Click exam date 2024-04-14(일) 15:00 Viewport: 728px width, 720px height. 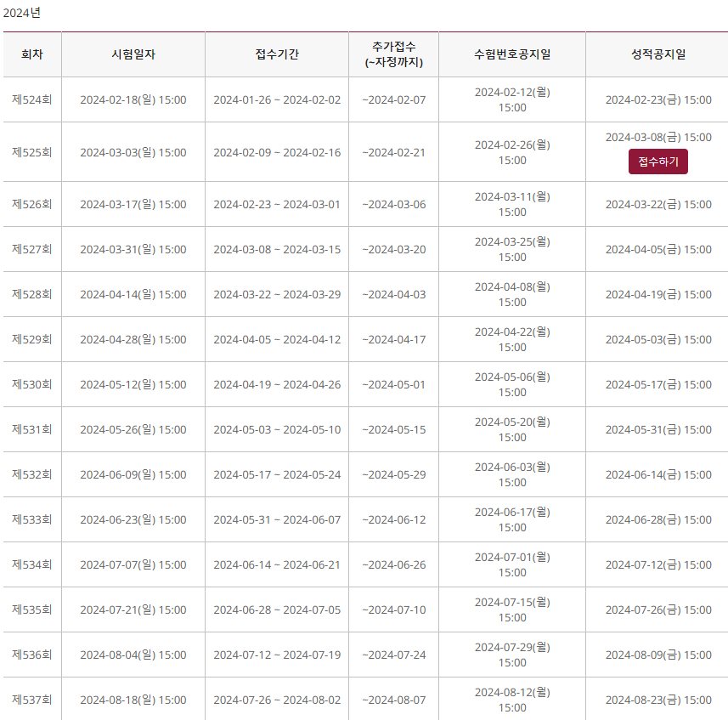[x=133, y=294]
